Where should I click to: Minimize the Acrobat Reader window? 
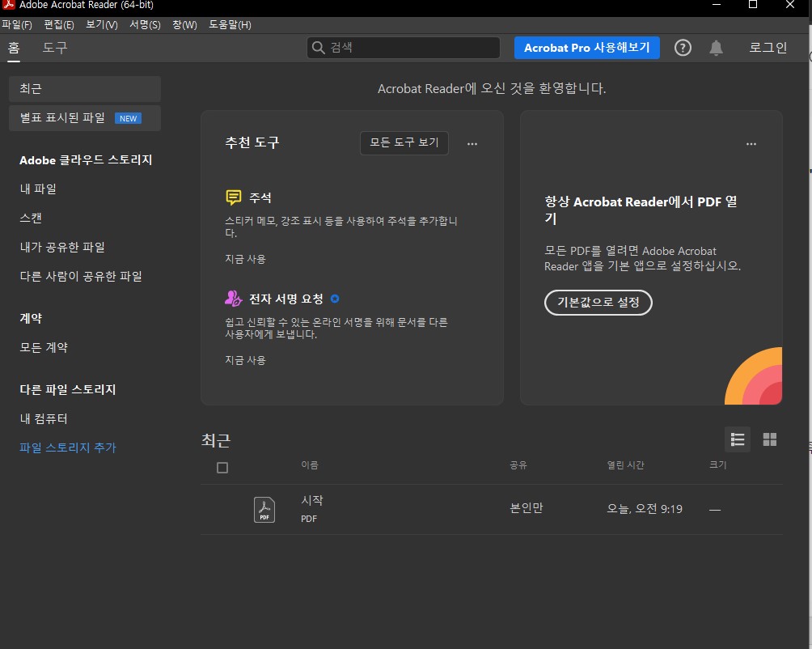717,5
